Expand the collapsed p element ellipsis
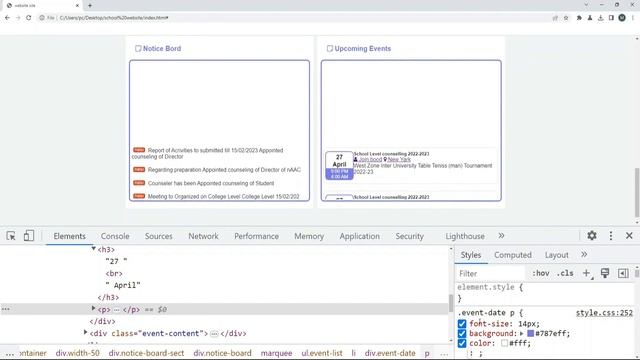Image resolution: width=640 pixels, height=360 pixels. click(116, 310)
